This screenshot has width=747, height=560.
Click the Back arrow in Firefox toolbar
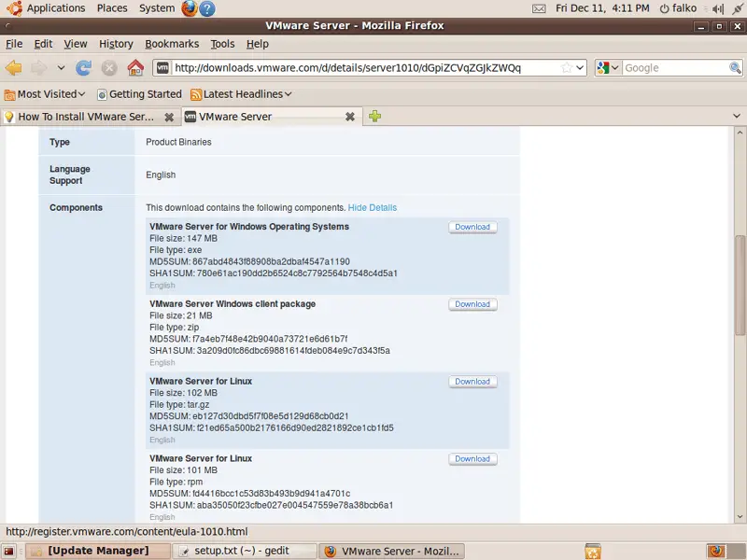(x=14, y=68)
